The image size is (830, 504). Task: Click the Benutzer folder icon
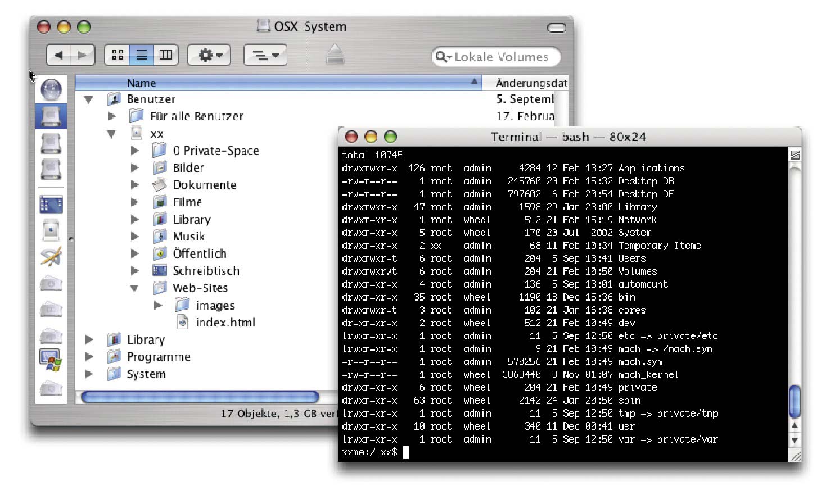click(x=114, y=99)
